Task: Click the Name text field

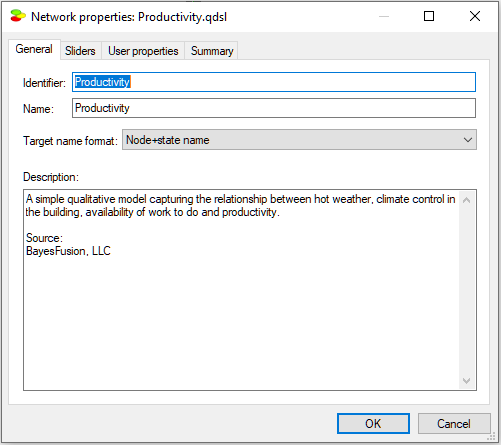Action: (274, 108)
